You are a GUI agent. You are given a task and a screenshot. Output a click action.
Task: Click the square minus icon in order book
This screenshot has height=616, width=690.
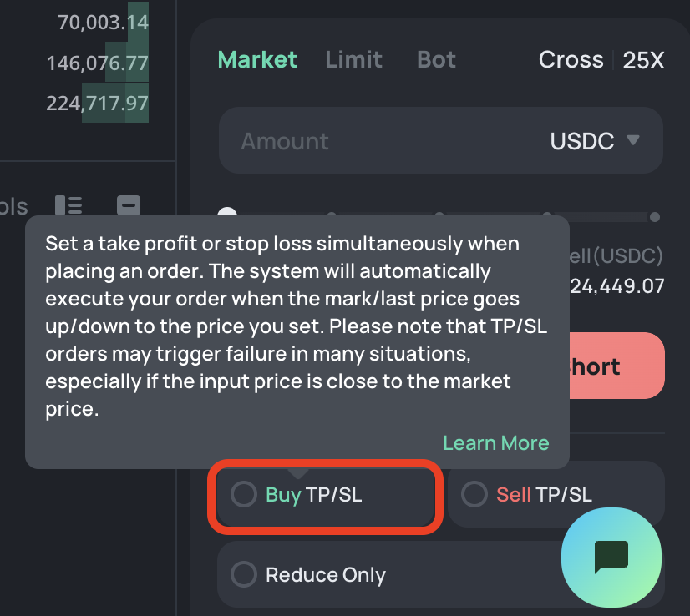tap(128, 205)
